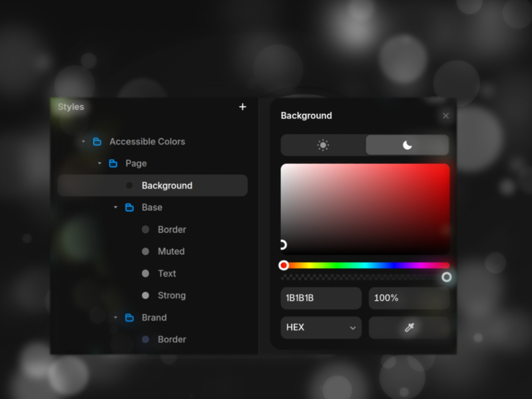Screen dimensions: 532x399
Task: Click the blue folder icon beside Brand
Action: point(130,318)
